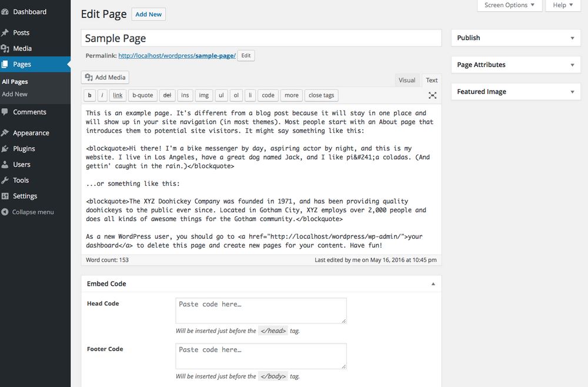The height and width of the screenshot is (387, 588).
Task: Click the Posts pushpin icon
Action: [x=5, y=32]
